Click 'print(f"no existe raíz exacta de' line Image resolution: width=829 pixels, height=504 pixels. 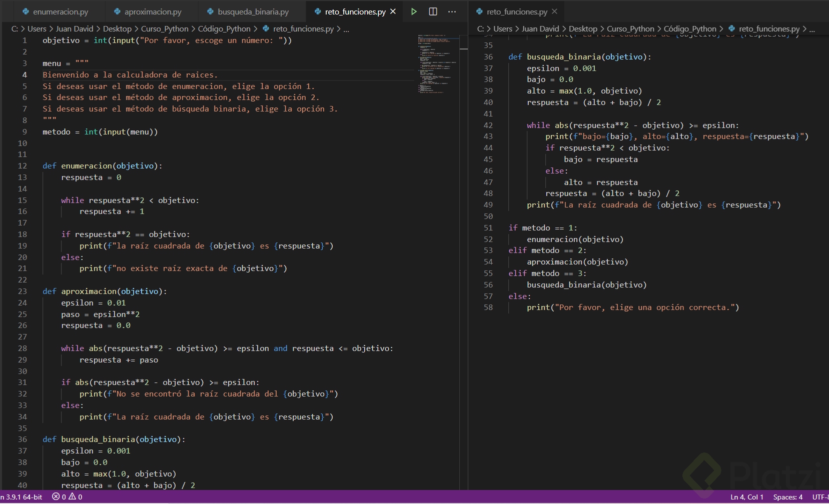pos(183,268)
